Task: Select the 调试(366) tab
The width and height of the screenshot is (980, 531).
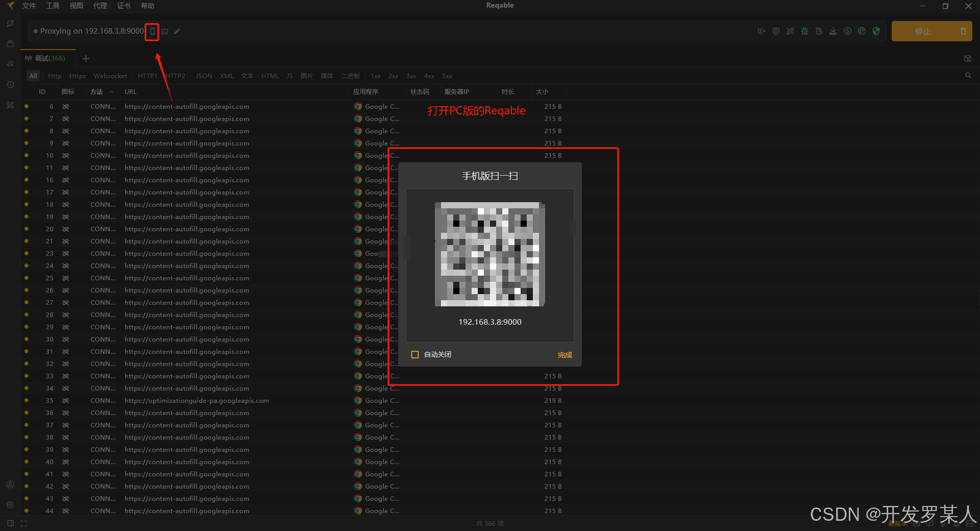Action: tap(48, 58)
